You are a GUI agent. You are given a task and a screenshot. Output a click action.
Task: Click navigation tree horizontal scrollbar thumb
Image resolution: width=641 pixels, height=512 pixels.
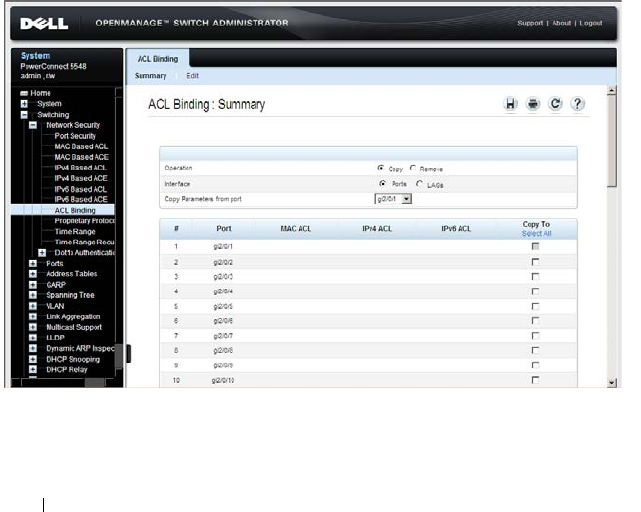[94, 383]
